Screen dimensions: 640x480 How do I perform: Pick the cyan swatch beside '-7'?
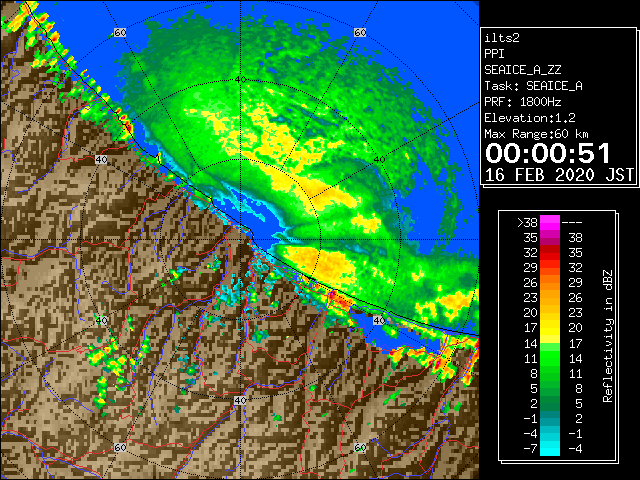550,449
